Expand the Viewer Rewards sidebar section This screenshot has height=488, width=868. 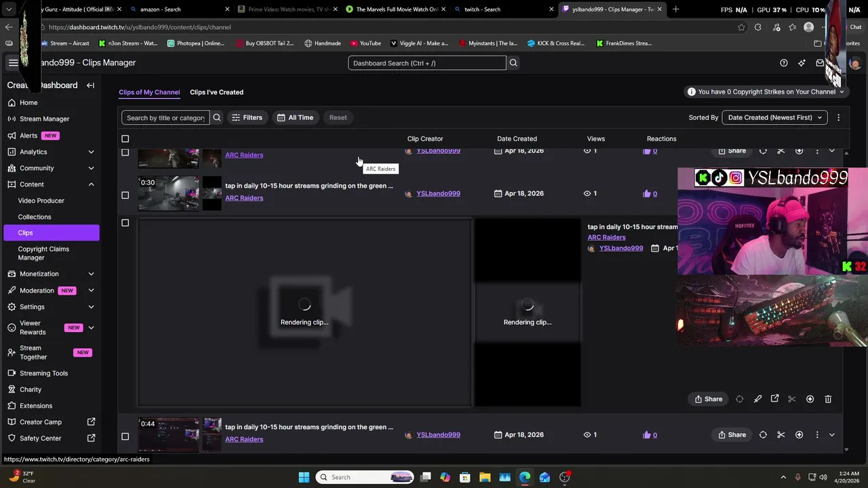(91, 328)
